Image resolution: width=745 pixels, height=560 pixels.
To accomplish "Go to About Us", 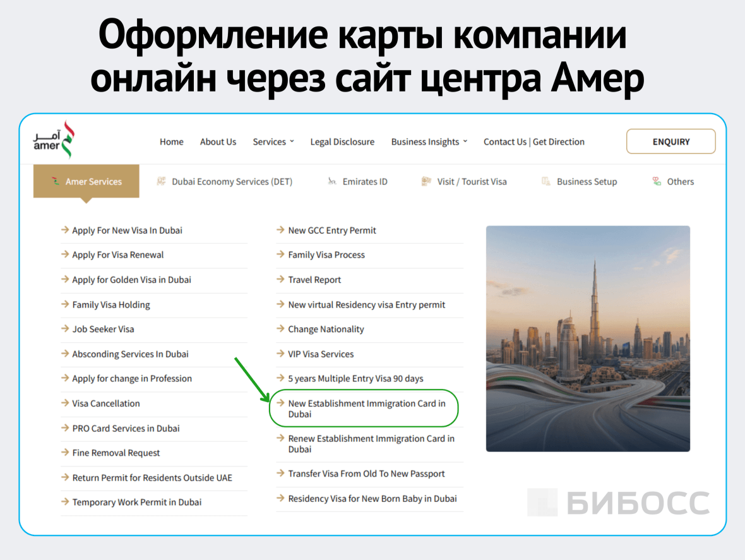I will coord(218,141).
